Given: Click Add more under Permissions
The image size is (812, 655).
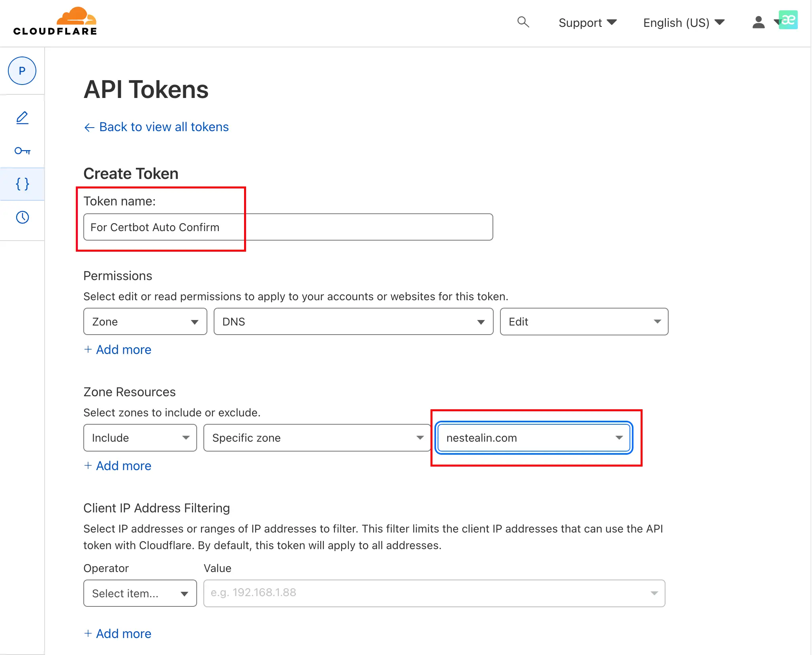Looking at the screenshot, I should [x=118, y=350].
